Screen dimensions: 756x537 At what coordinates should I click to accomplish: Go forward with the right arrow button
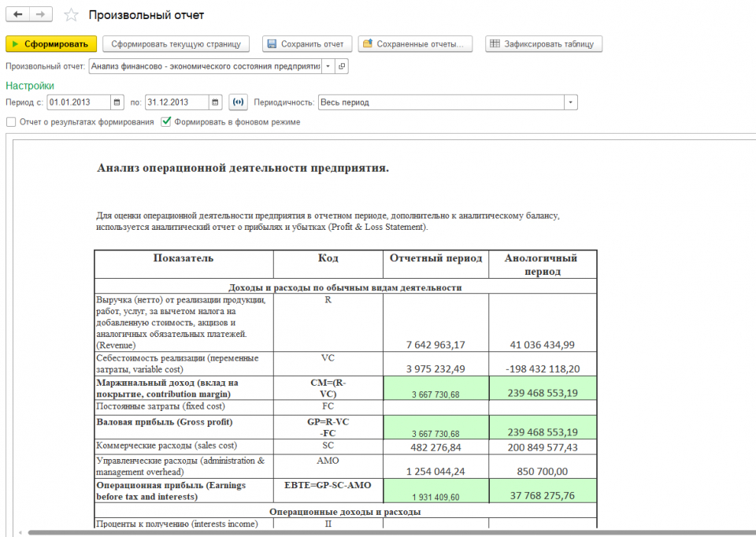[x=40, y=14]
